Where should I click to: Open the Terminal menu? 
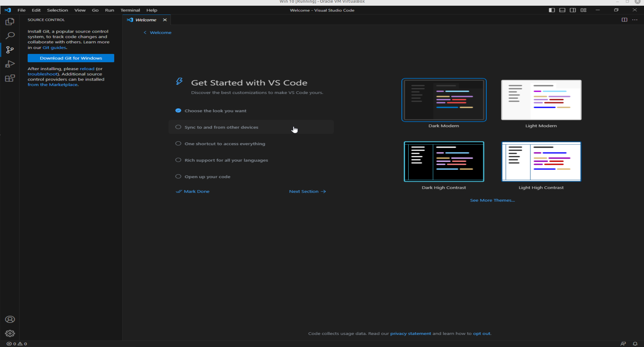point(130,10)
